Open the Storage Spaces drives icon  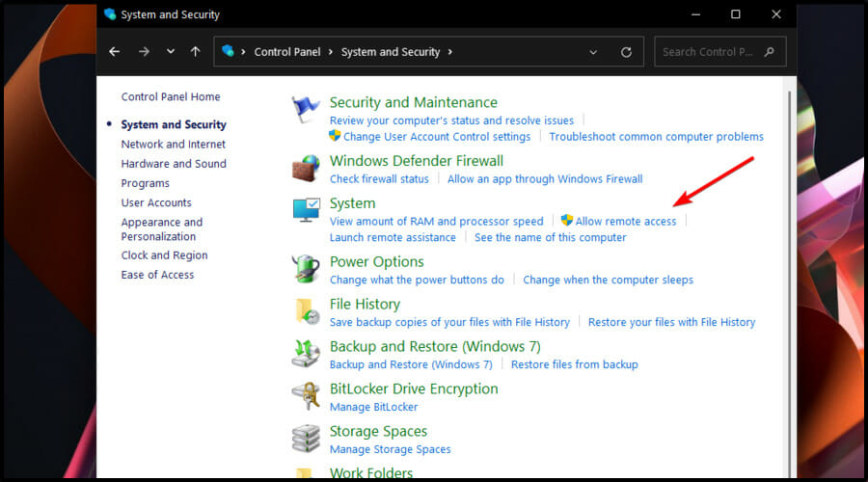[306, 439]
